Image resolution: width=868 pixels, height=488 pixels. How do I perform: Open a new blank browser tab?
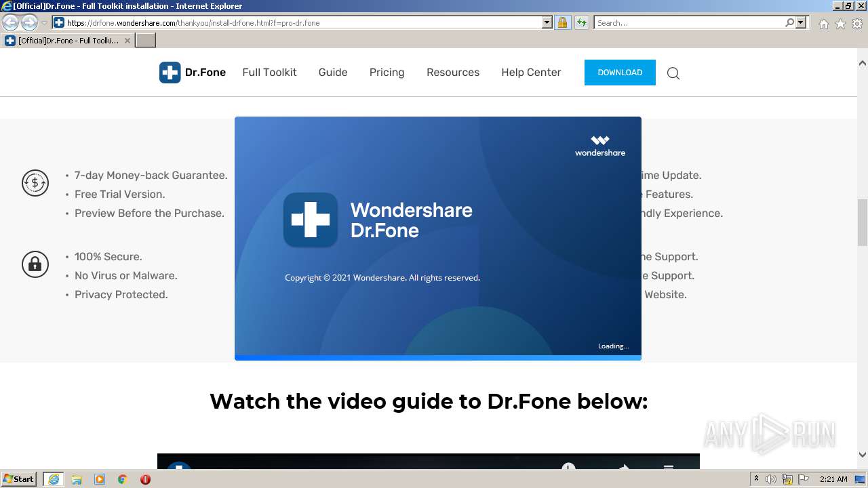pos(146,41)
